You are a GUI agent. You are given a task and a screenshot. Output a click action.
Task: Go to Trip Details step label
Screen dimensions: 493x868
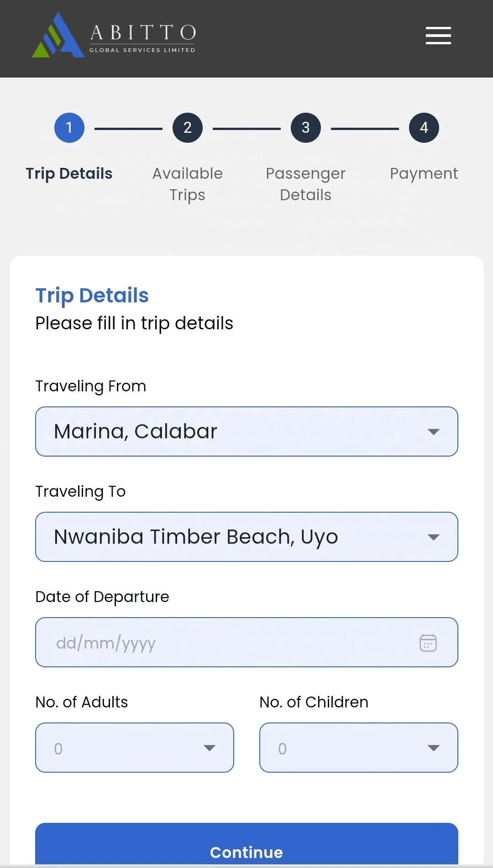pos(69,174)
